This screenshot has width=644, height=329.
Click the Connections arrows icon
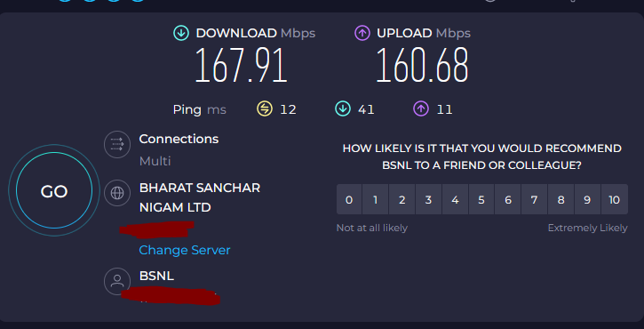coord(117,144)
